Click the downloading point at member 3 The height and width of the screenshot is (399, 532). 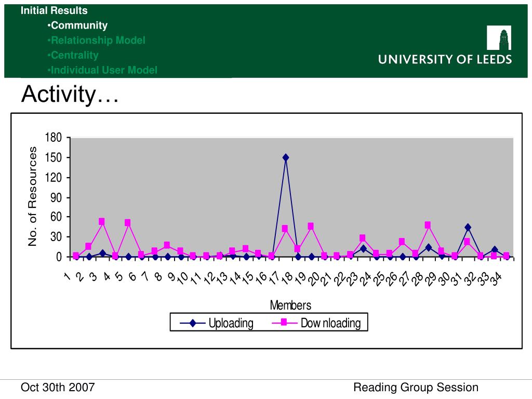click(x=101, y=221)
